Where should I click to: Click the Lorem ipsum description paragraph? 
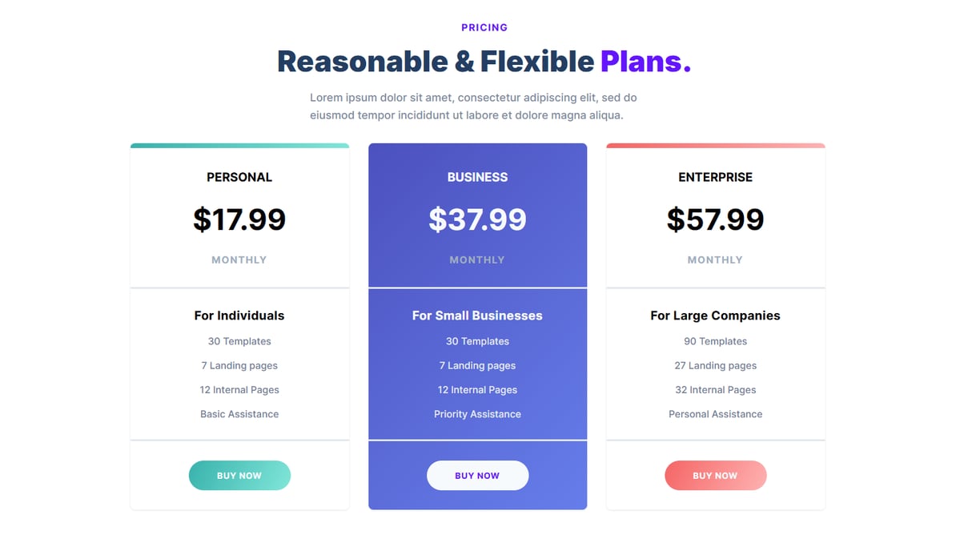(473, 107)
